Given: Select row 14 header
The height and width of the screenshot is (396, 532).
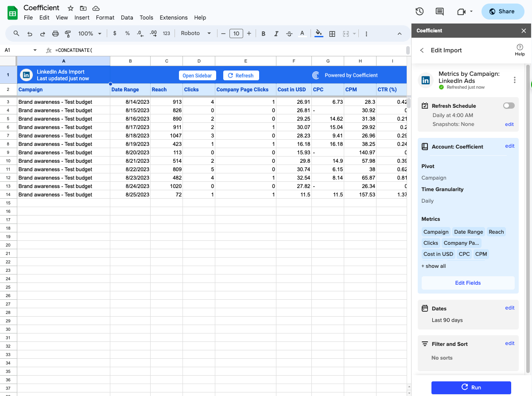Looking at the screenshot, I should pos(8,195).
